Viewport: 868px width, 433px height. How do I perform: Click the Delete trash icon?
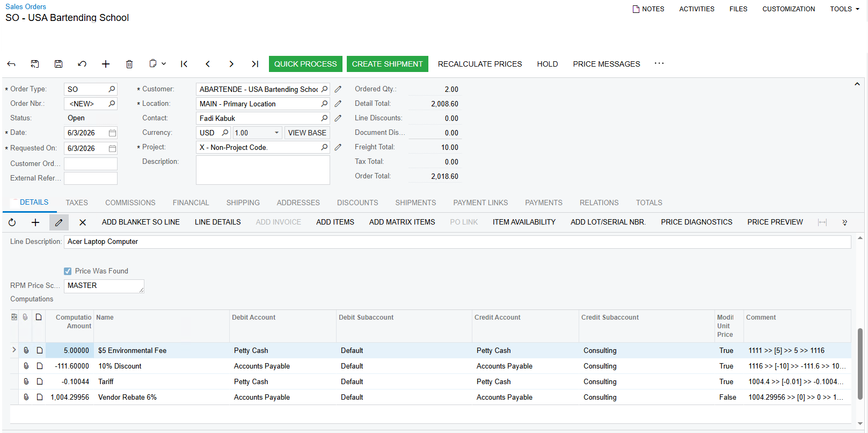(x=129, y=64)
